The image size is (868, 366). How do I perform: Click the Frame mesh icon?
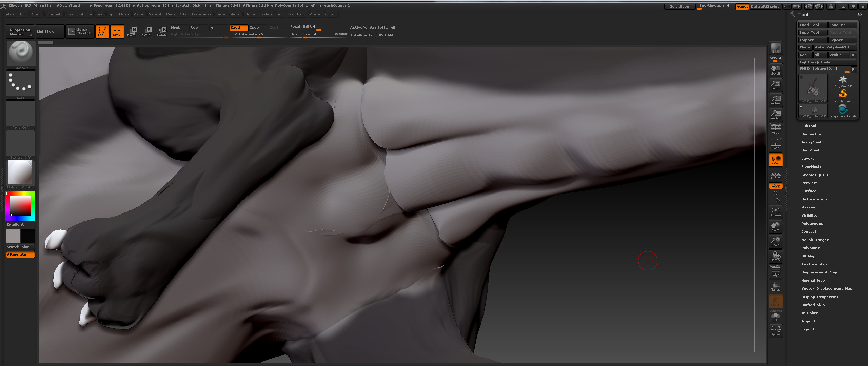point(775,212)
